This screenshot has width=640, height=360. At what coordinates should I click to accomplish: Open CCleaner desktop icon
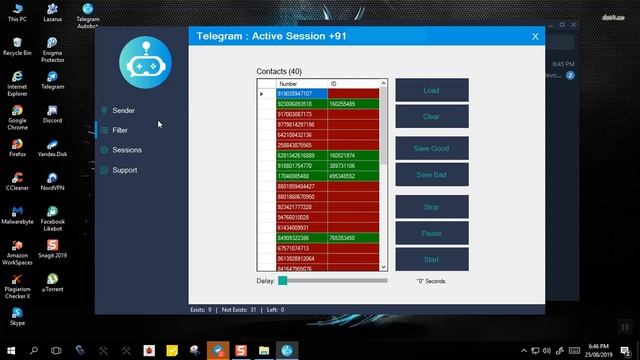[x=17, y=181]
